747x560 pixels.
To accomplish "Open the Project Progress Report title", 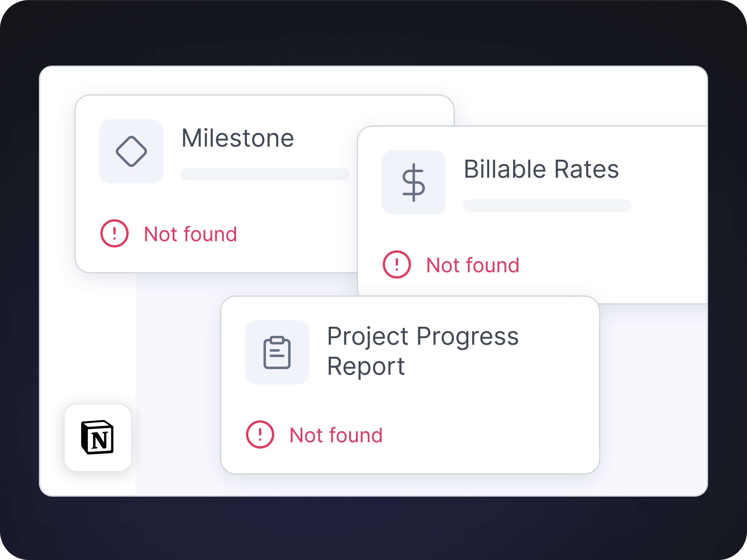I will (x=422, y=351).
